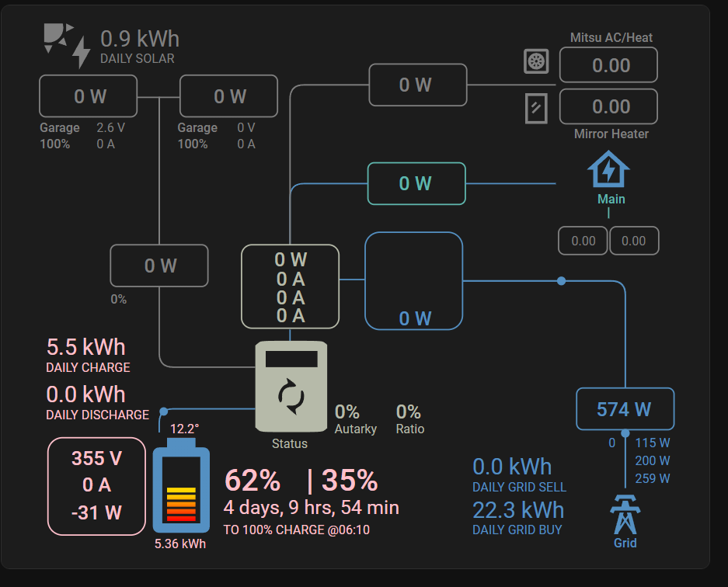
Task: Open the Mitsu AC/Heat 0.00 reading card
Action: pyautogui.click(x=608, y=64)
